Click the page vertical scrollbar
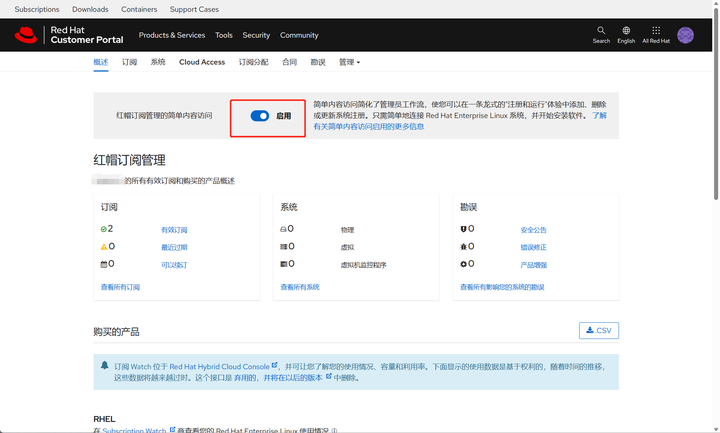This screenshot has height=433, width=720. tap(716, 106)
